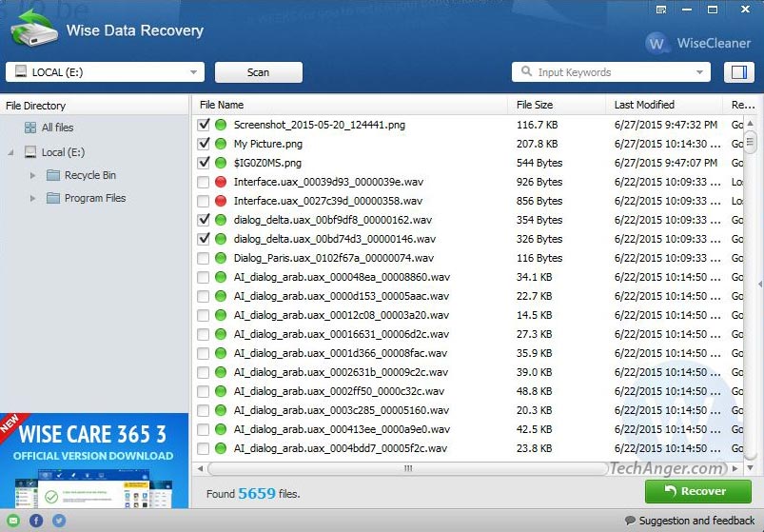Click green status dot of My Picture.png

coord(221,144)
